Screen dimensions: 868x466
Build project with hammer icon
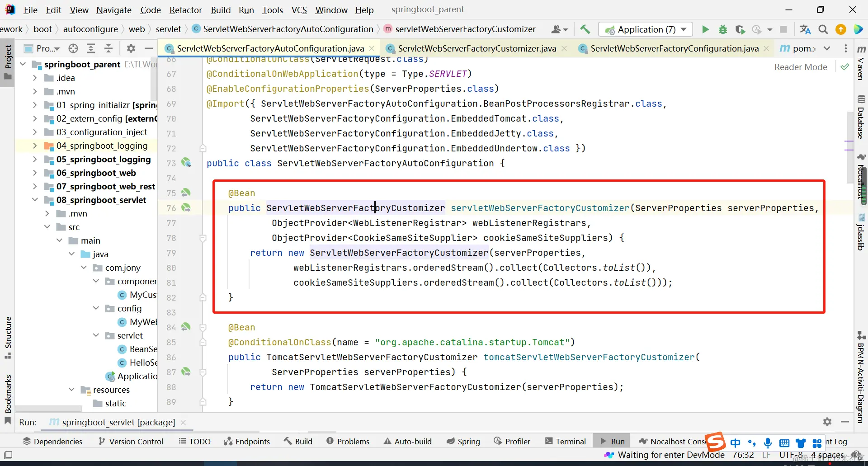(x=585, y=29)
